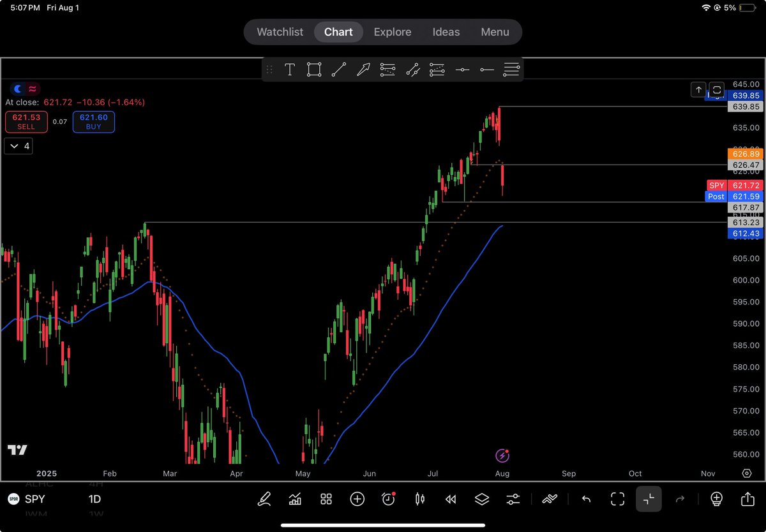This screenshot has height=532, width=766.
Task: Tap the auto-fit scale square icon
Action: click(x=717, y=90)
